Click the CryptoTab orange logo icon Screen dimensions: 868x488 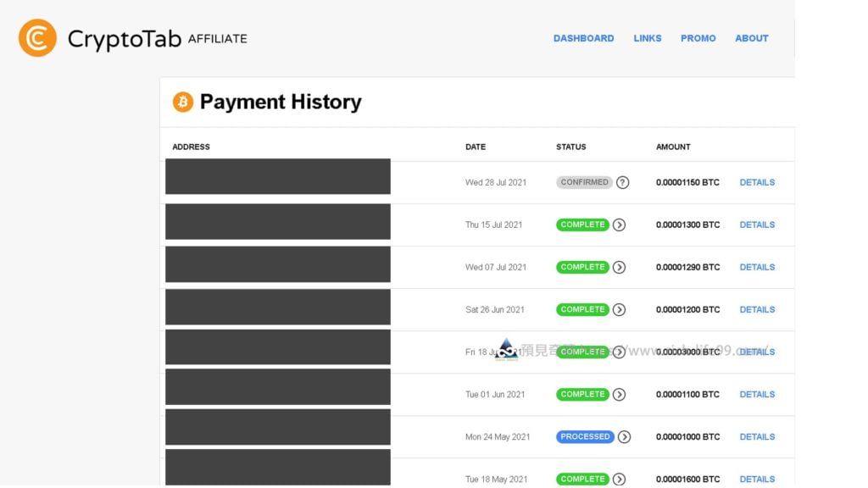coord(37,38)
